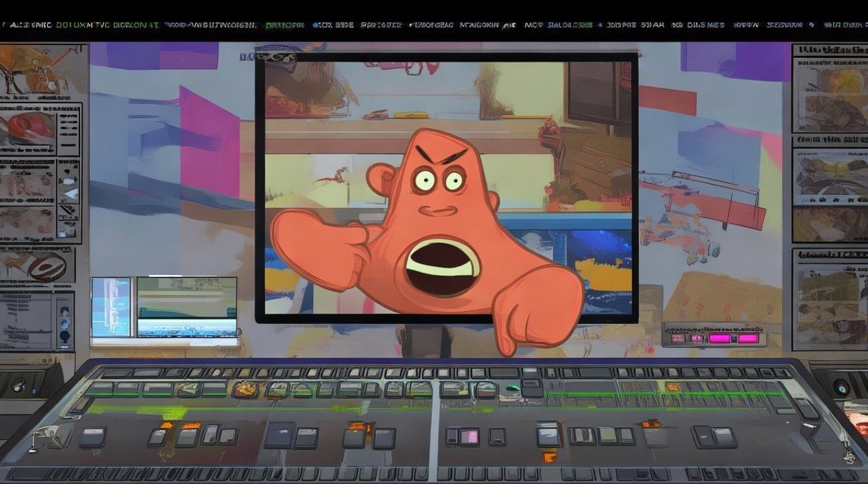Click the central monitor showing the orange cartoon character
The image size is (868, 484).
pyautogui.click(x=446, y=188)
